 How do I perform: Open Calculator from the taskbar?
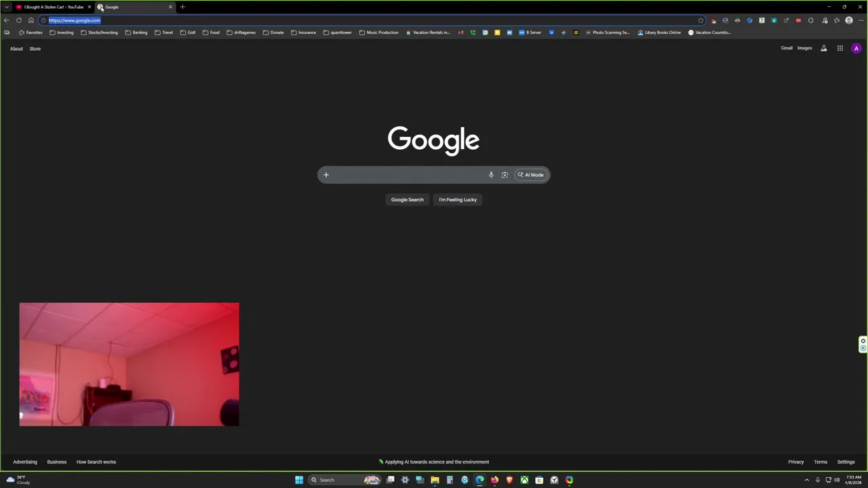tap(450, 480)
